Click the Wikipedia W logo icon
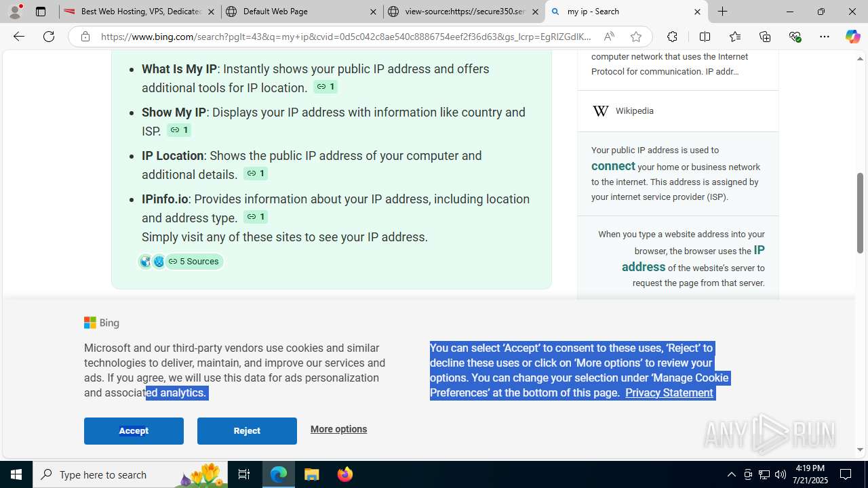This screenshot has height=488, width=868. 600,111
